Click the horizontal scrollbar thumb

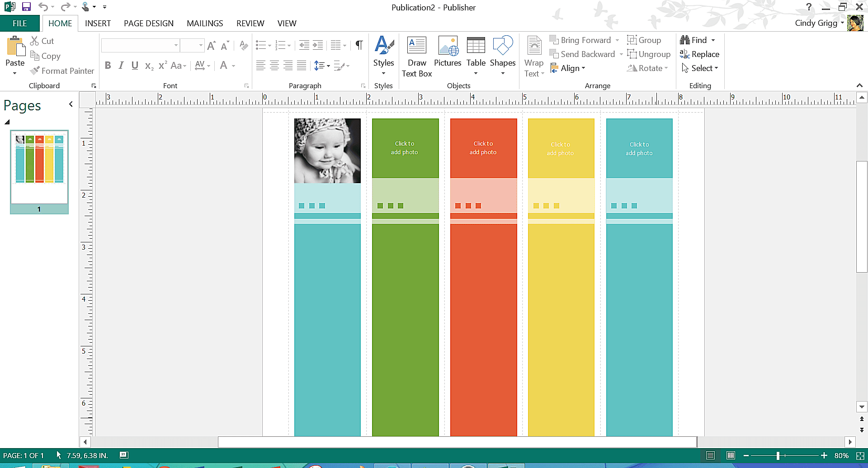click(x=458, y=442)
